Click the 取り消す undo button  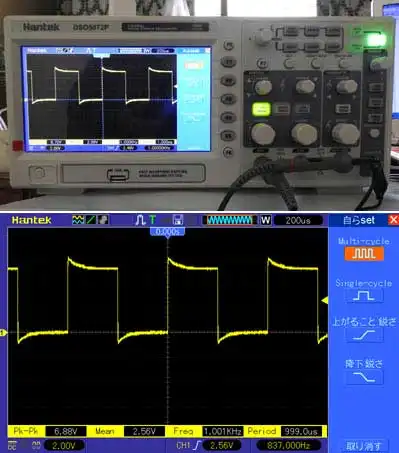click(x=364, y=446)
